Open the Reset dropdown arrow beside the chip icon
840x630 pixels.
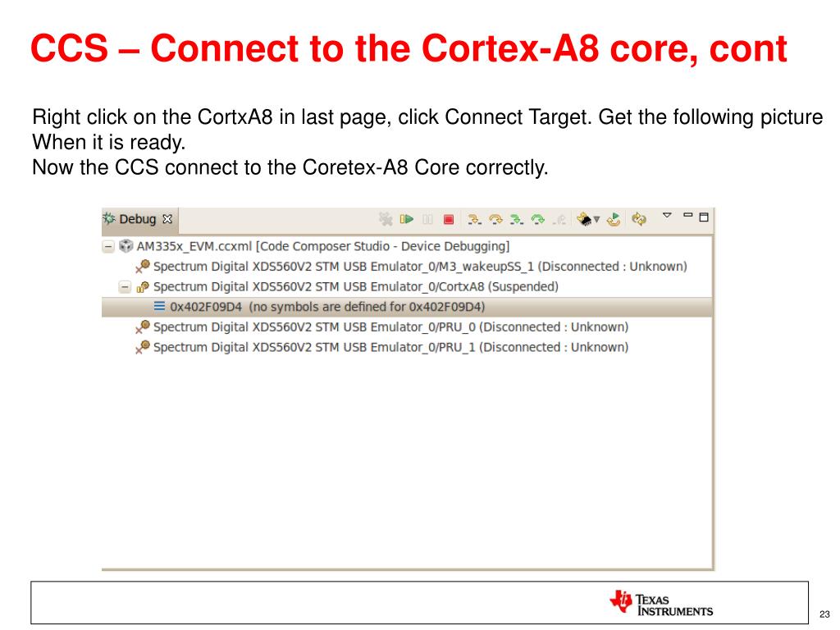click(597, 220)
